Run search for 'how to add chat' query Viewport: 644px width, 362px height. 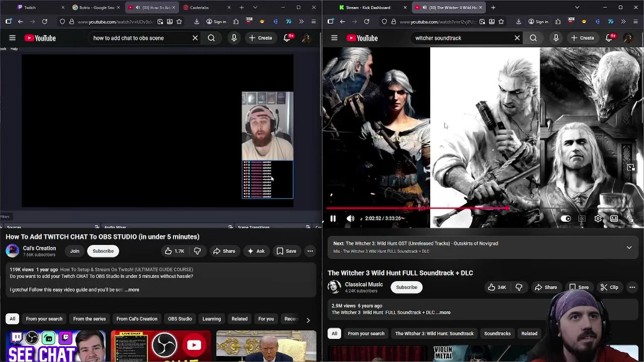[211, 38]
